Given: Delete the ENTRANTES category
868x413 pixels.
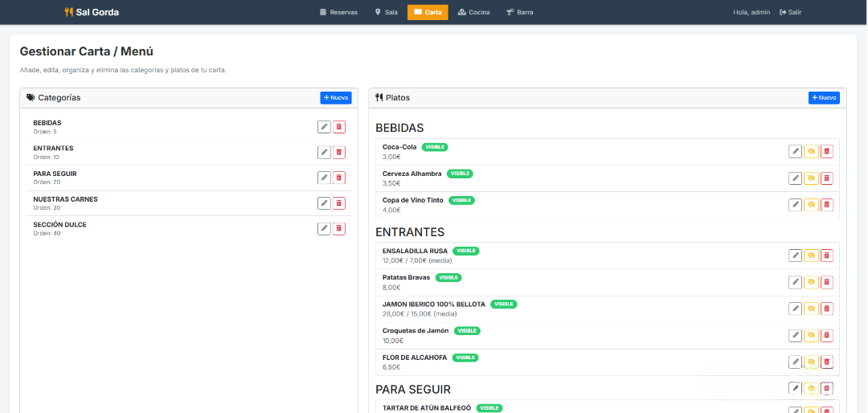Looking at the screenshot, I should (x=339, y=153).
